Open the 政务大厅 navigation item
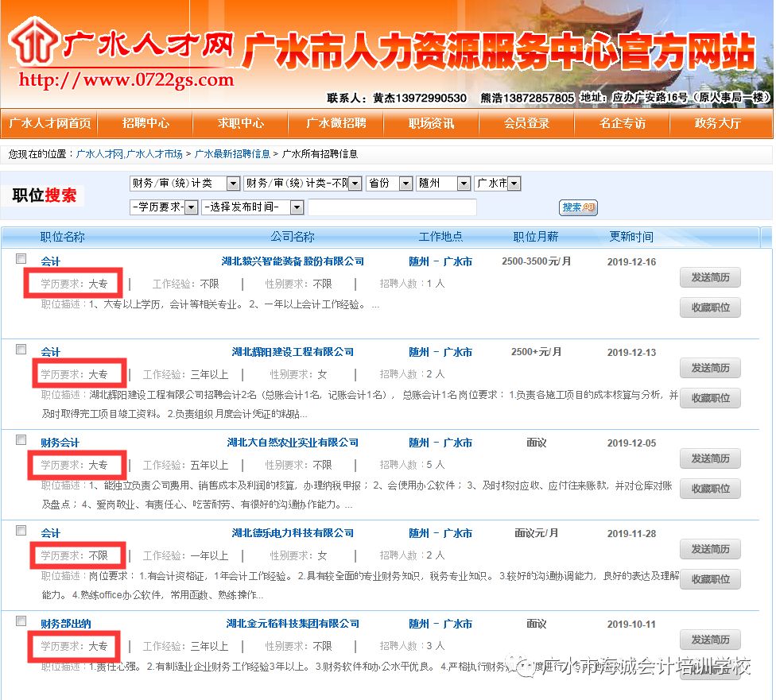 tap(717, 123)
